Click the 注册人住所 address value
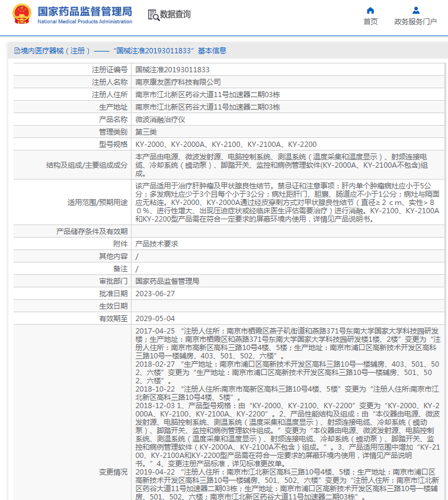This screenshot has height=500, width=448. pyautogui.click(x=207, y=94)
